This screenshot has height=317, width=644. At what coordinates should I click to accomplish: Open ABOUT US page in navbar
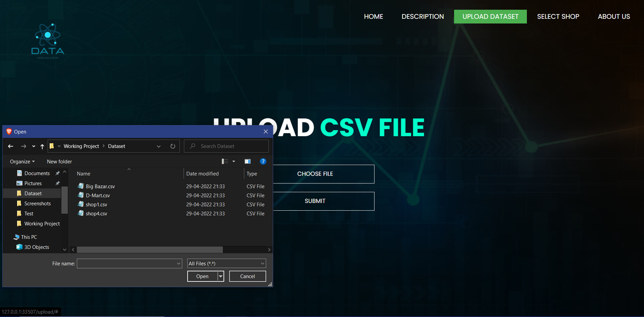point(614,16)
